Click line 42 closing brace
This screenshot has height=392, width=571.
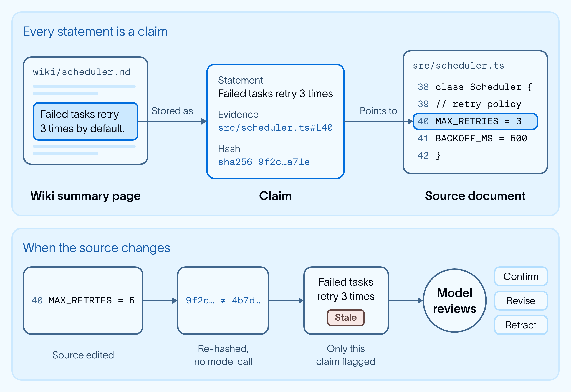[429, 156]
